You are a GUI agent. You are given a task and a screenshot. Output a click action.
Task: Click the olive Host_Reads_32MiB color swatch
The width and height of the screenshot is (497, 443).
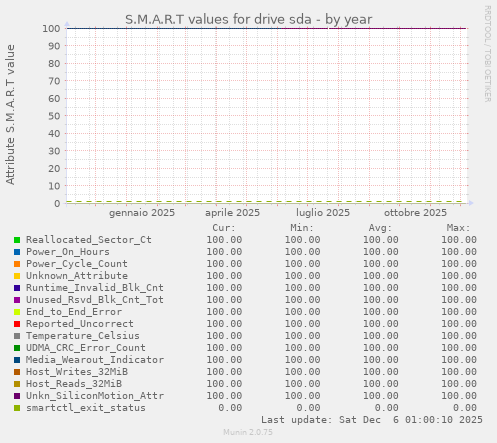17,384
